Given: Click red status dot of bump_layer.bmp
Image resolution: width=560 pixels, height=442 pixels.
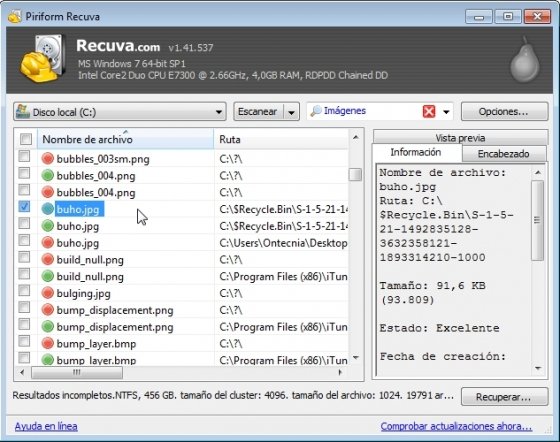Looking at the screenshot, I should point(48,343).
